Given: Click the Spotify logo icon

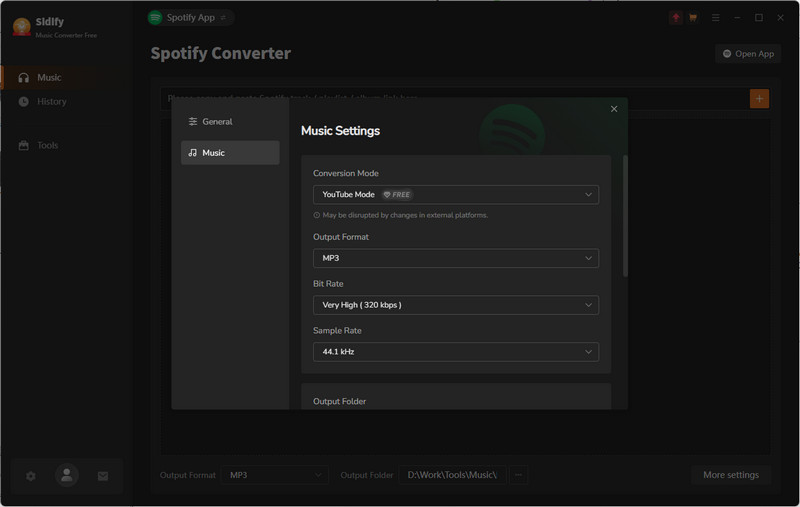Looking at the screenshot, I should [155, 18].
